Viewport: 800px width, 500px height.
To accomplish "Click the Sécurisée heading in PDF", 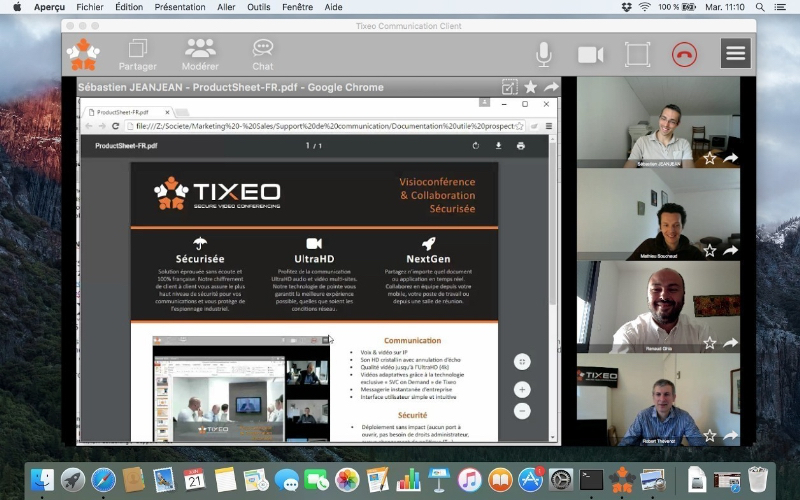I will click(200, 259).
